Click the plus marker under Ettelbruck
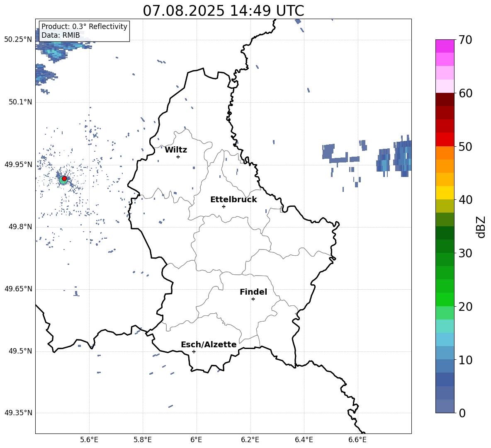 tap(224, 206)
